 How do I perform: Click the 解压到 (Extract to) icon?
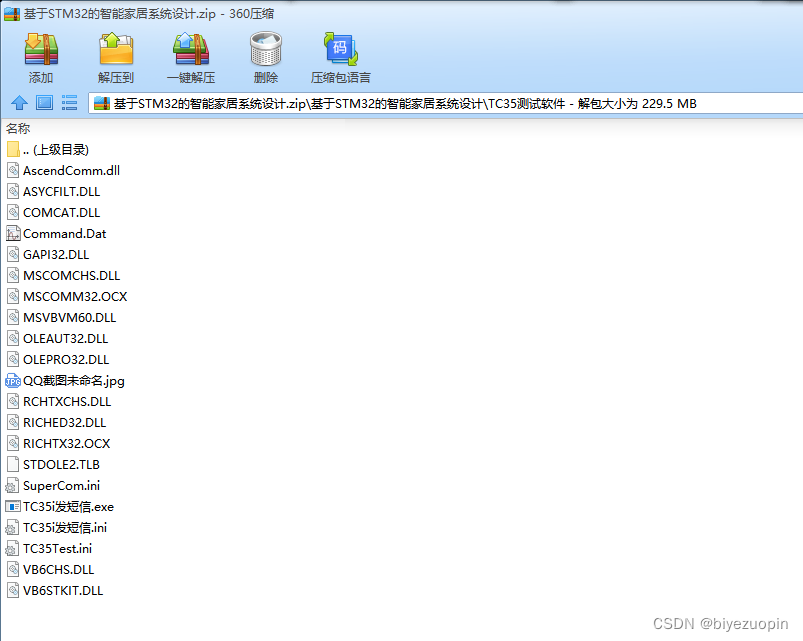pos(116,50)
